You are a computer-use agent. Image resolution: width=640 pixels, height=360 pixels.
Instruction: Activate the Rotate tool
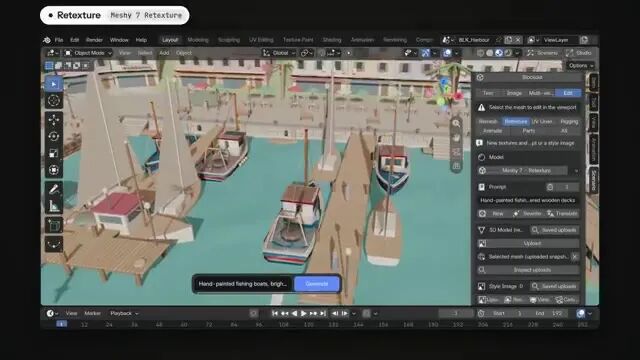(53, 136)
